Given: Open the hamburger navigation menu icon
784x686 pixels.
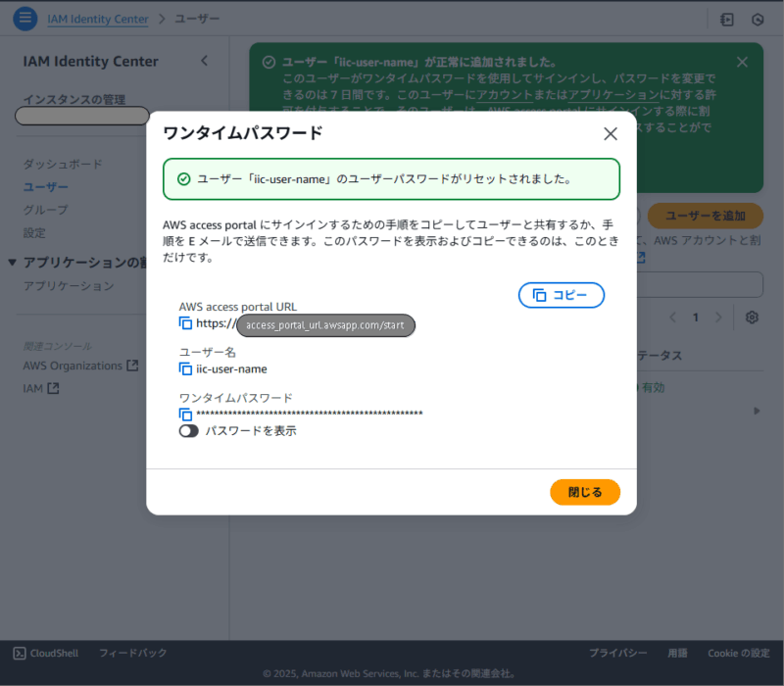Looking at the screenshot, I should [25, 19].
